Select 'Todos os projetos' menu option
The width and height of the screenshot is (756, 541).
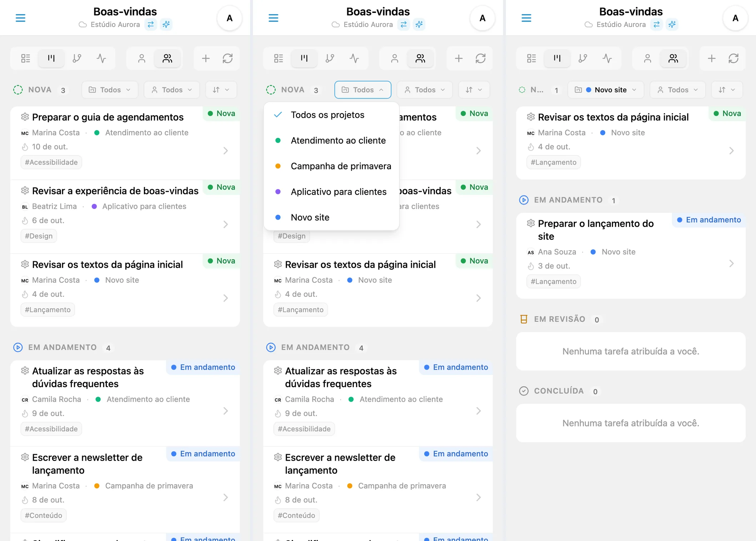(x=331, y=115)
